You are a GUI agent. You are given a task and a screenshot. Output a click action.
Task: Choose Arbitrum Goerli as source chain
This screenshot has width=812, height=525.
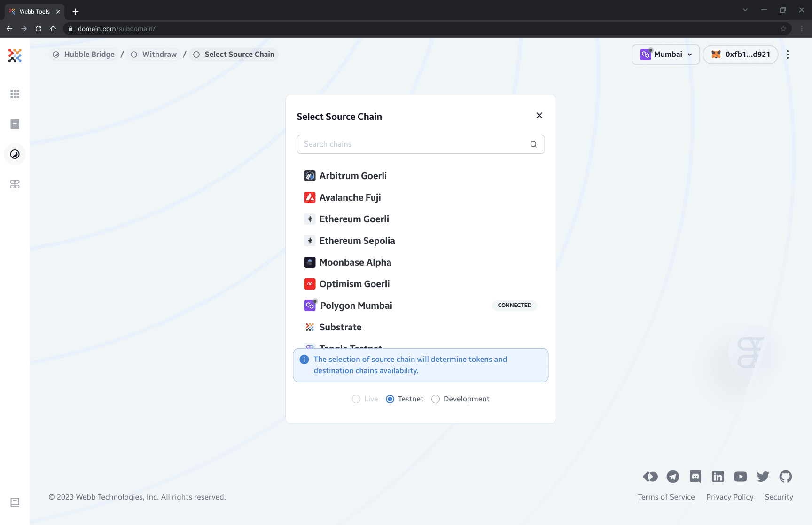pos(421,176)
